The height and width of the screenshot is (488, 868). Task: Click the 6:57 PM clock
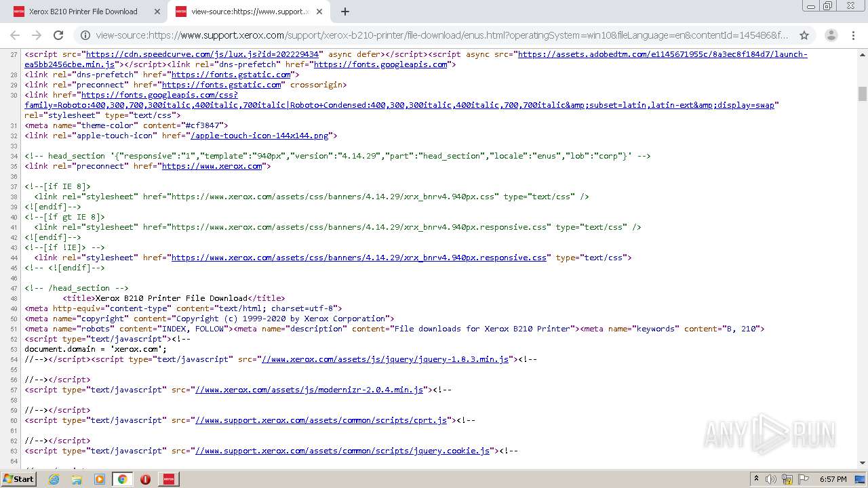[x=833, y=479]
